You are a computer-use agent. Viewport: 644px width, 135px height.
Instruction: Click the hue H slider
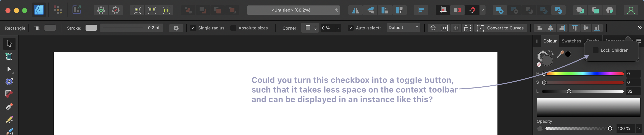pyautogui.click(x=583, y=74)
